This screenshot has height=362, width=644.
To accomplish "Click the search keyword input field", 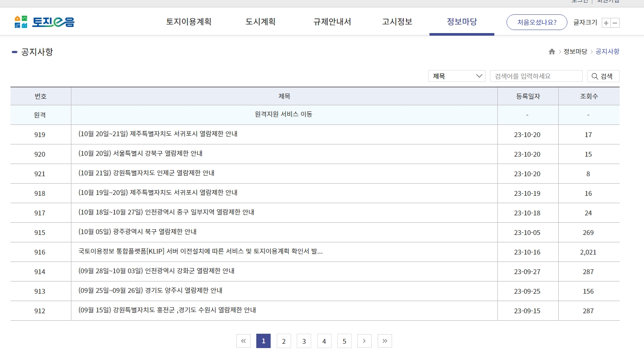I will [x=536, y=76].
